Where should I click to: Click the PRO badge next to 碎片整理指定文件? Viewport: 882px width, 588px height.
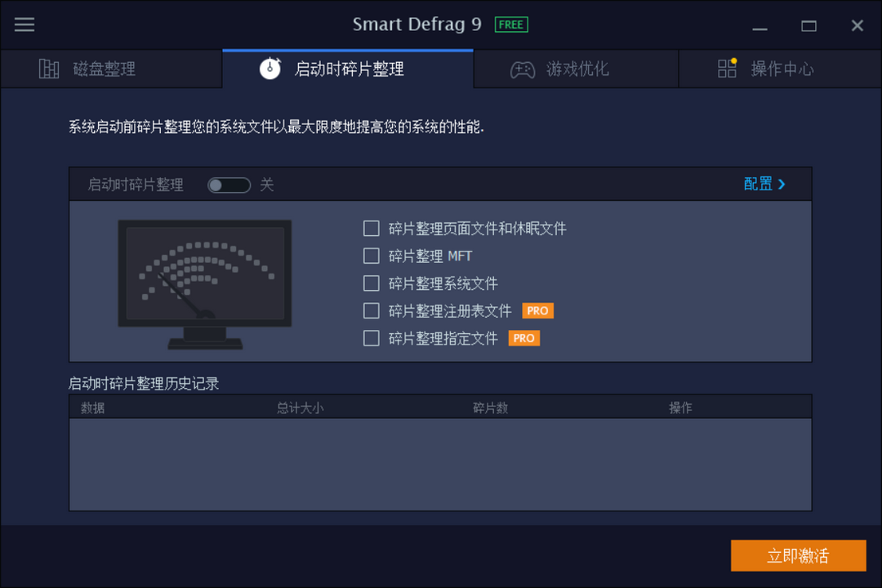point(523,338)
